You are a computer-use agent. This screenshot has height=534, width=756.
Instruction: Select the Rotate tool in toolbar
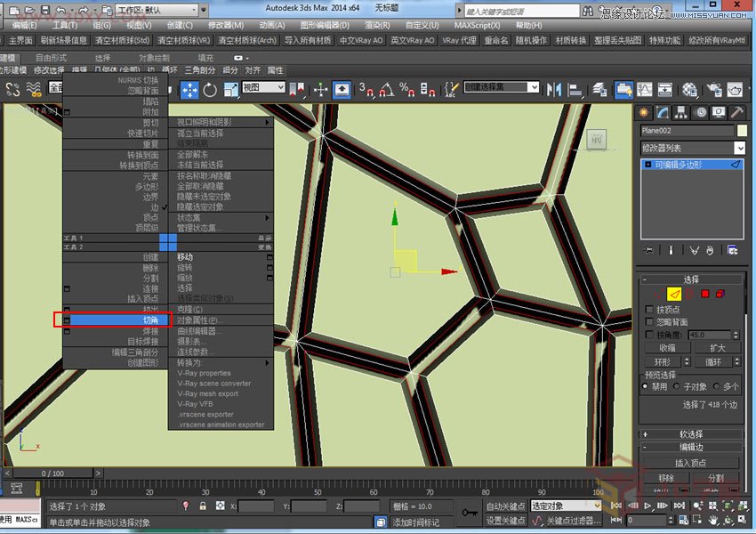pos(210,90)
